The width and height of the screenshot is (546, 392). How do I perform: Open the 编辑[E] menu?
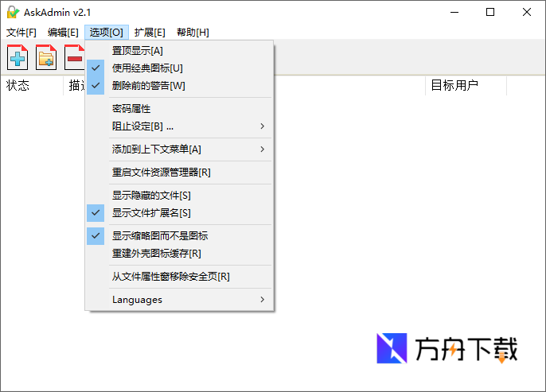coord(63,33)
